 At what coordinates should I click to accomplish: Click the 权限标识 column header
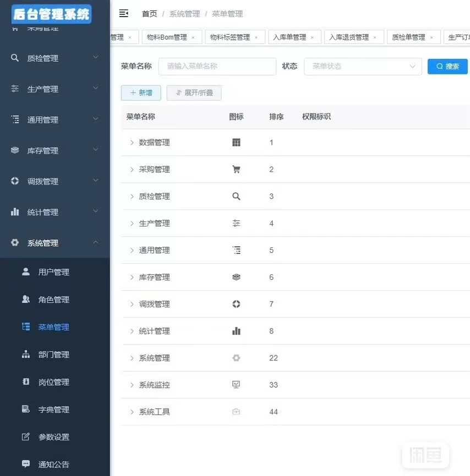tap(316, 117)
